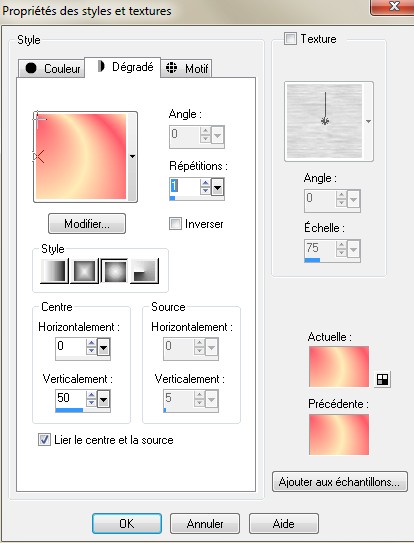Click the Précédente gradient swatch
Screen dimensions: 414x543
pos(339,435)
